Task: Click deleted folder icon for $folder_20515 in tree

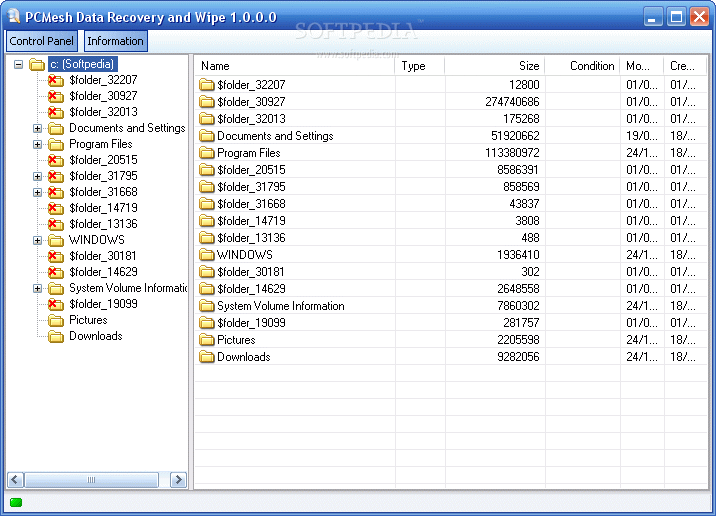Action: point(56,160)
